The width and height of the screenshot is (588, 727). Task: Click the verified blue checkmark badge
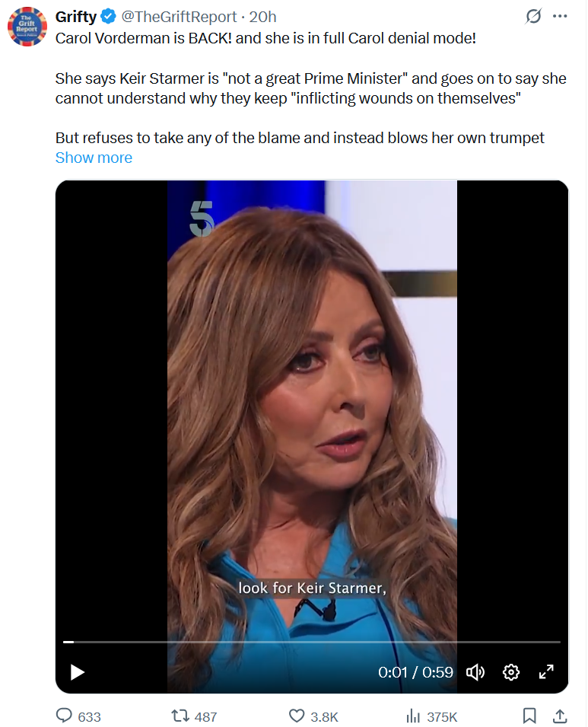click(109, 17)
